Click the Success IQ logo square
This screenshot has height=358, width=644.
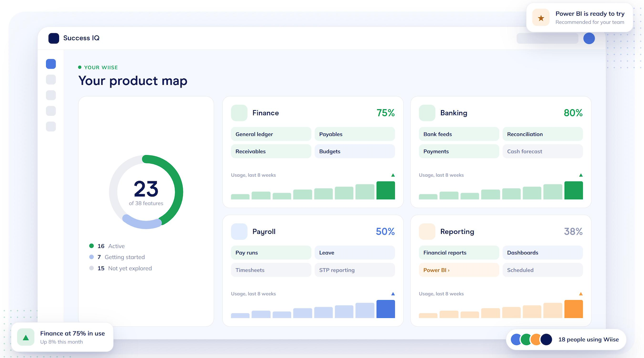tap(53, 38)
